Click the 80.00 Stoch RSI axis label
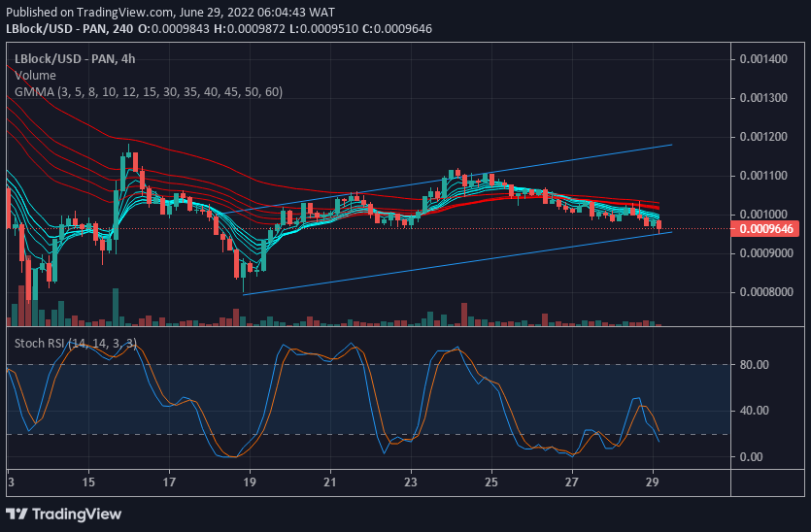811x532 pixels. 754,364
